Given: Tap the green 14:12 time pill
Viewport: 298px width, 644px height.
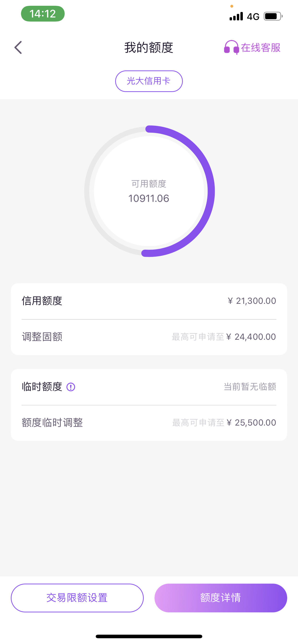Looking at the screenshot, I should pyautogui.click(x=43, y=14).
